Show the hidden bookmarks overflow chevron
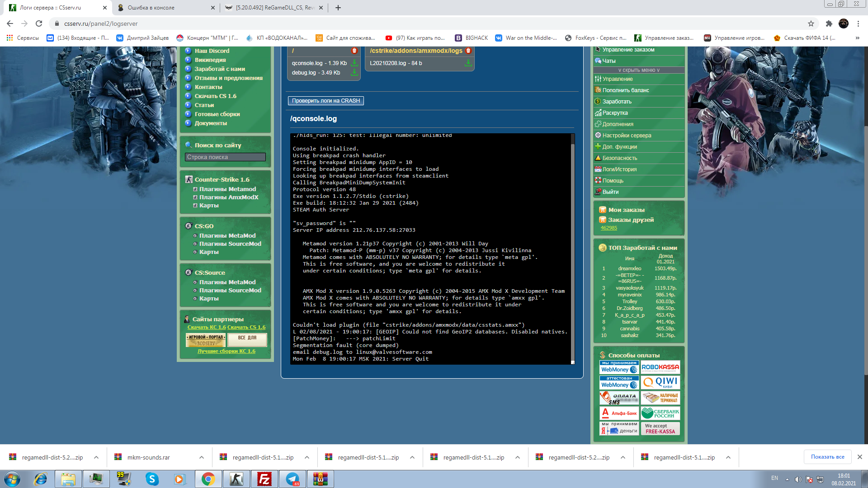This screenshot has height=488, width=868. (x=857, y=38)
